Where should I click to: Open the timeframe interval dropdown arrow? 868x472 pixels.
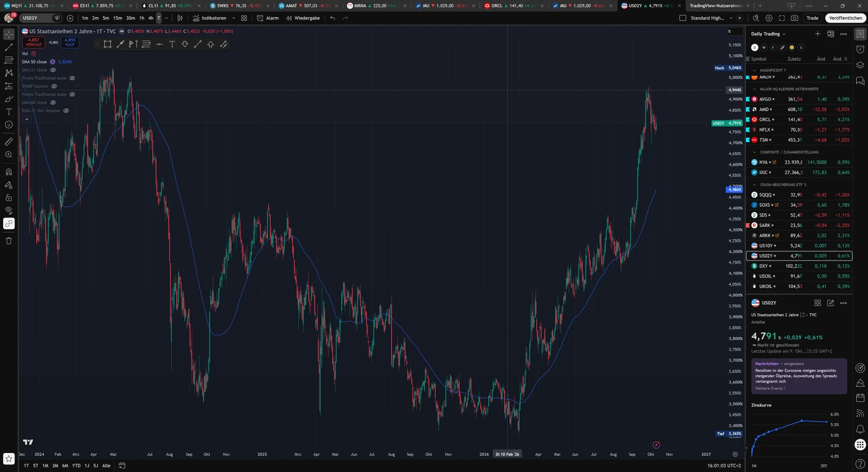(x=166, y=18)
